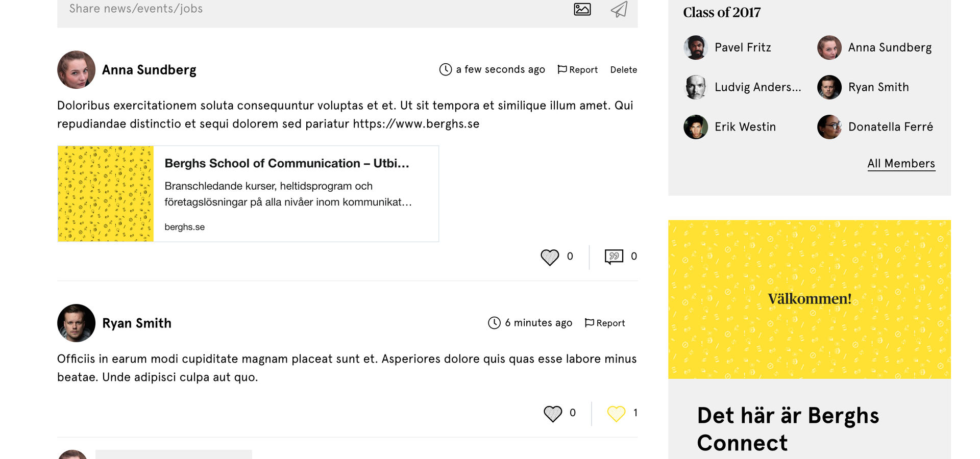Viewport: 980px width, 459px height.
Task: Open comments icon on Anna Sundberg's post
Action: tap(614, 257)
